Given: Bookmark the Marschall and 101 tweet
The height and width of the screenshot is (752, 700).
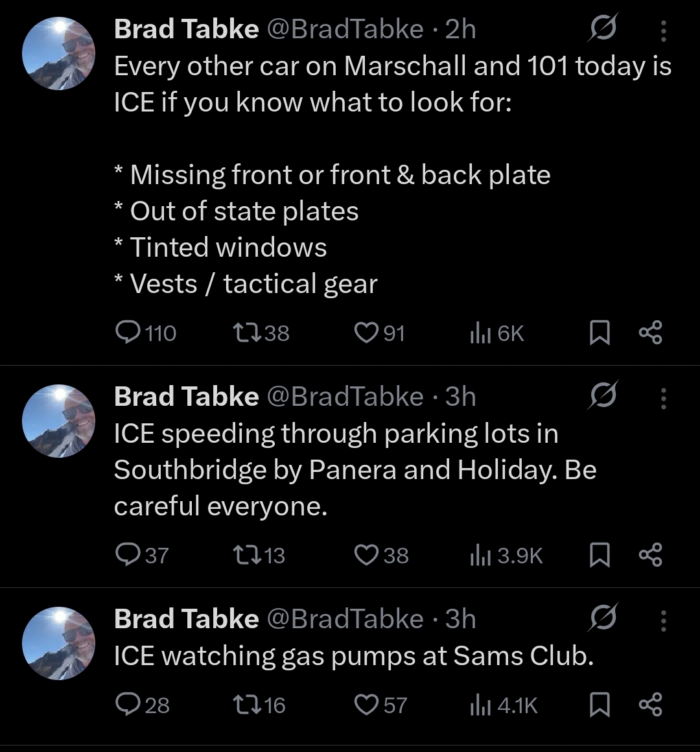Looking at the screenshot, I should (600, 333).
